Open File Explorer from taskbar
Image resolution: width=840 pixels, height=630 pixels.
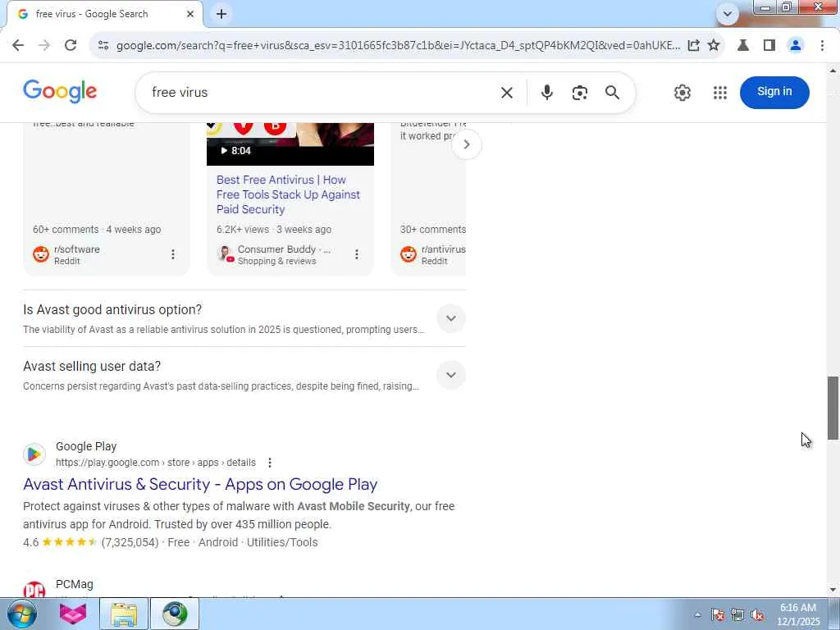[x=124, y=614]
